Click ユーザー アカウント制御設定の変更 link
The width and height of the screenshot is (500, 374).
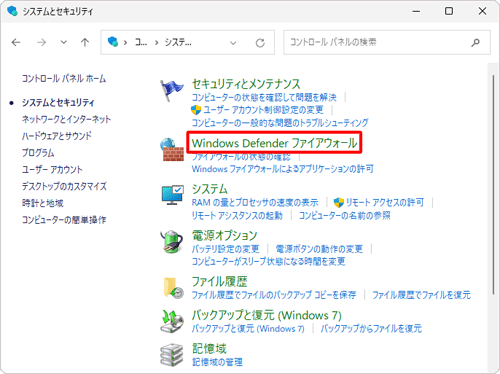(x=263, y=110)
